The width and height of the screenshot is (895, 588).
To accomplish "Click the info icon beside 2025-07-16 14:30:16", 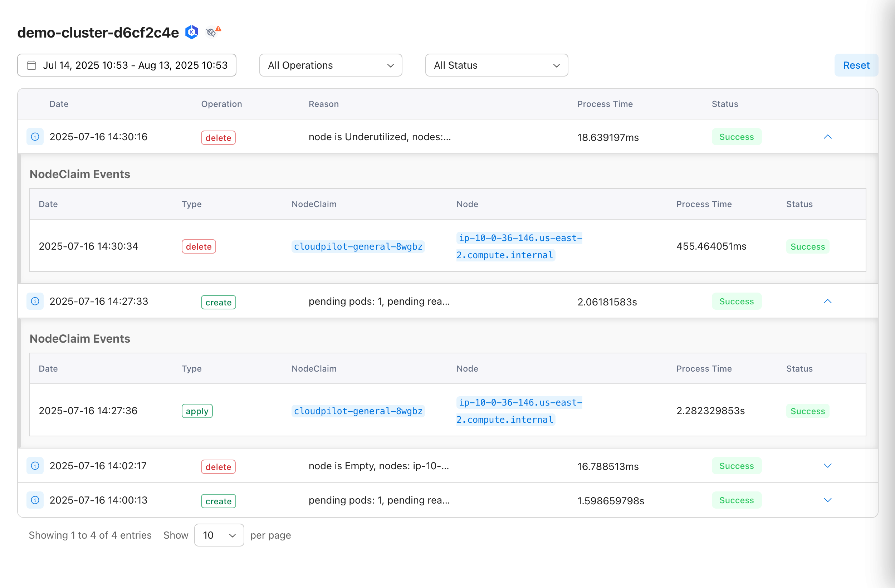I will (x=35, y=137).
